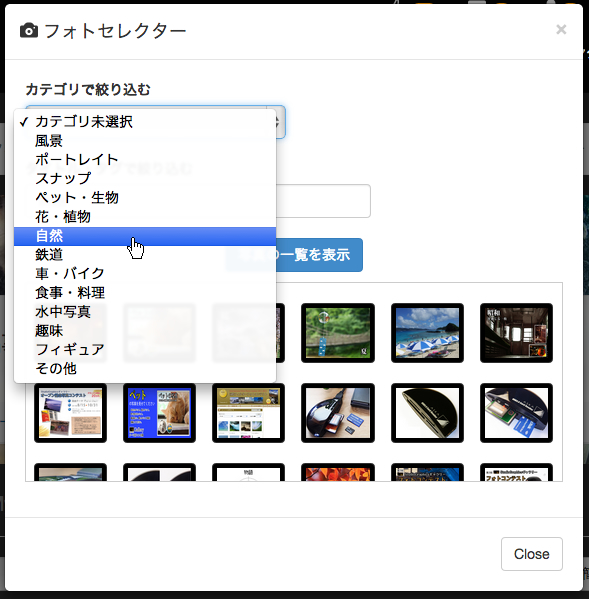Select the dark old train interior thumbnail
The width and height of the screenshot is (589, 599).
(516, 333)
